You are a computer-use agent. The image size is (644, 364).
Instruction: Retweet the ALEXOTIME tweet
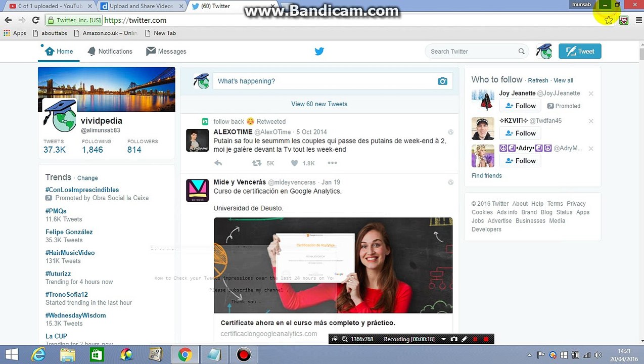pyautogui.click(x=257, y=163)
